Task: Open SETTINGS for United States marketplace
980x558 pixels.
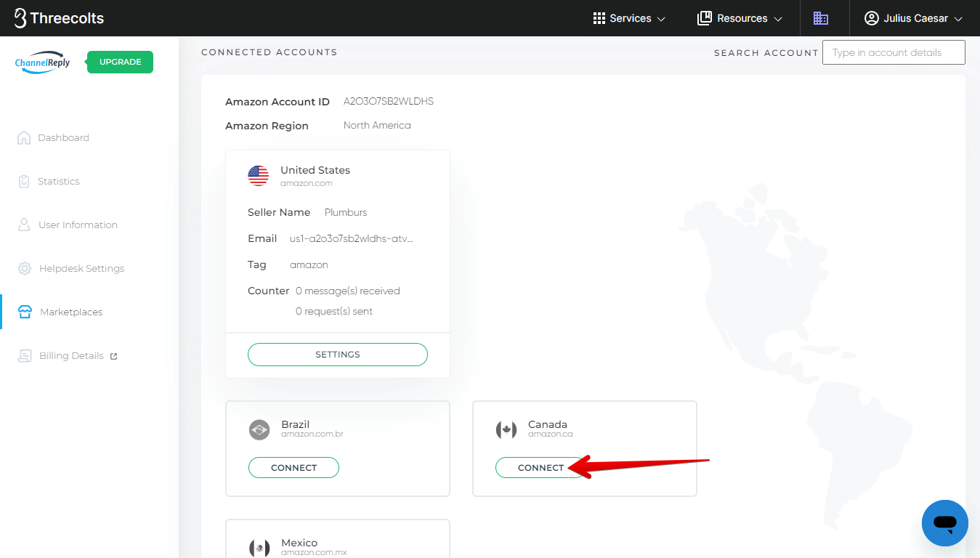Action: (338, 355)
